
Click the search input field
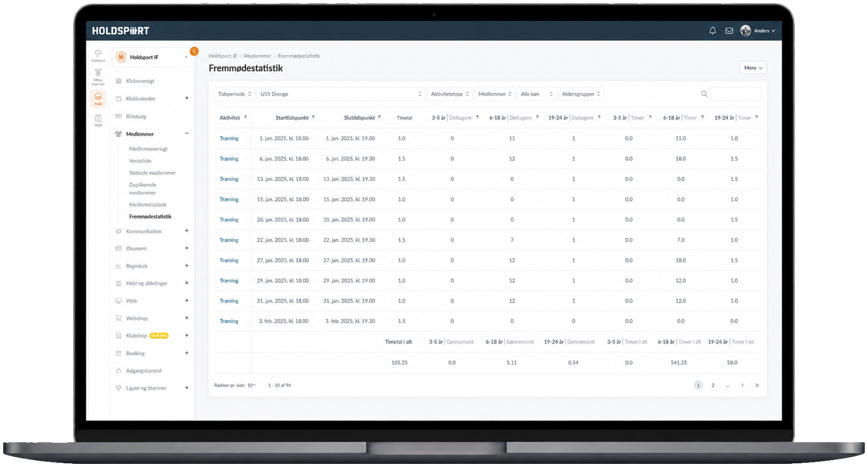735,94
